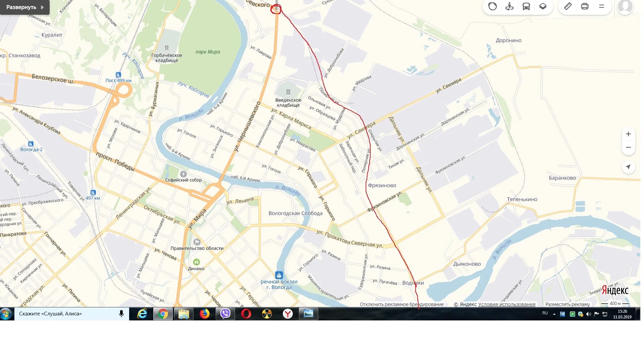This screenshot has width=644, height=362.
Task: Open Viber from the taskbar
Action: 225,314
